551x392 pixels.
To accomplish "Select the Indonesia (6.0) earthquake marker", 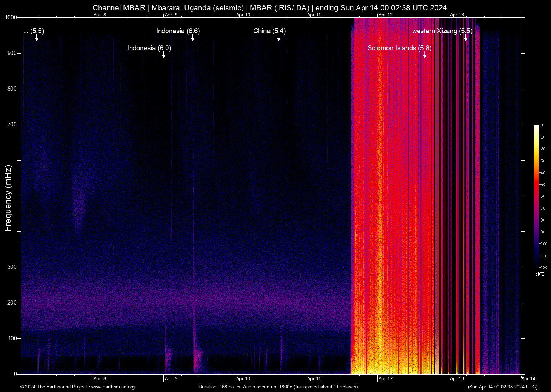I will click(x=150, y=48).
